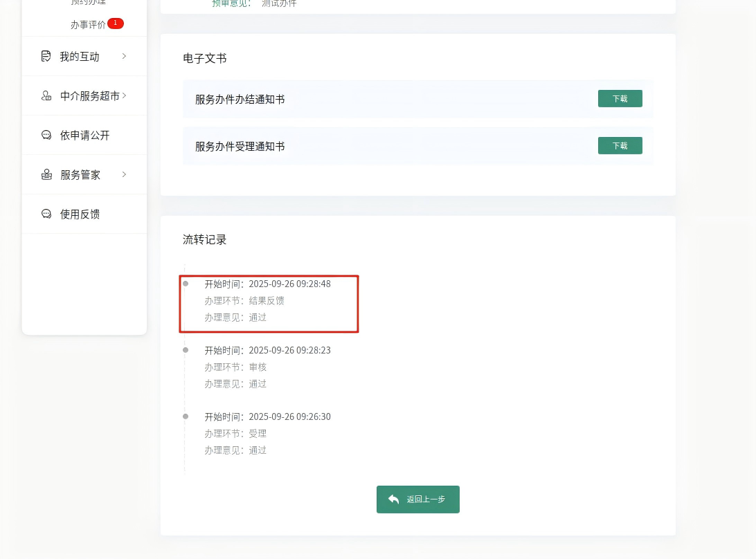
Task: Click the 依申请公开 chat bubble icon
Action: tap(46, 136)
